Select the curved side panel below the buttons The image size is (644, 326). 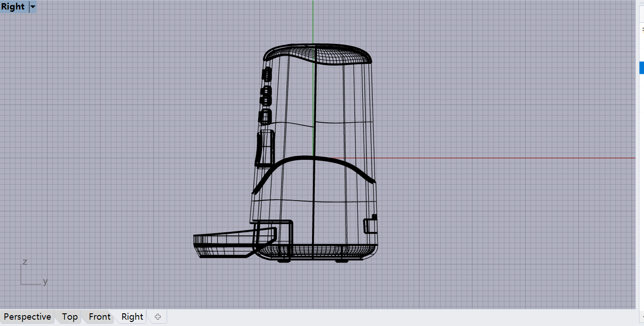click(264, 148)
